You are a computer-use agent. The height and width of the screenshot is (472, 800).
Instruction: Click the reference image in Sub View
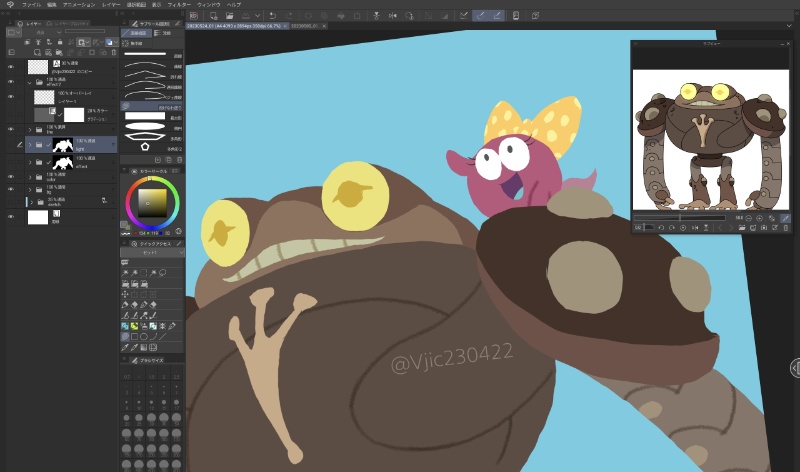click(x=711, y=139)
